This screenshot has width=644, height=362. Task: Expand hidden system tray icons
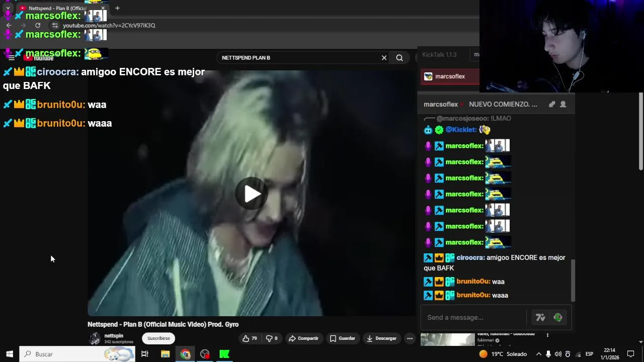[539, 354]
